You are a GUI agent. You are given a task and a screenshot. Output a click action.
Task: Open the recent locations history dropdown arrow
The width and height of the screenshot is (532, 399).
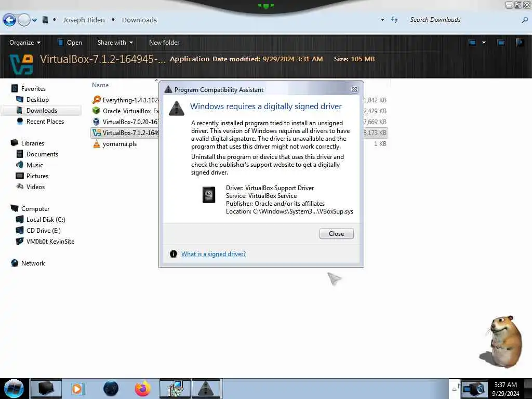tap(35, 20)
